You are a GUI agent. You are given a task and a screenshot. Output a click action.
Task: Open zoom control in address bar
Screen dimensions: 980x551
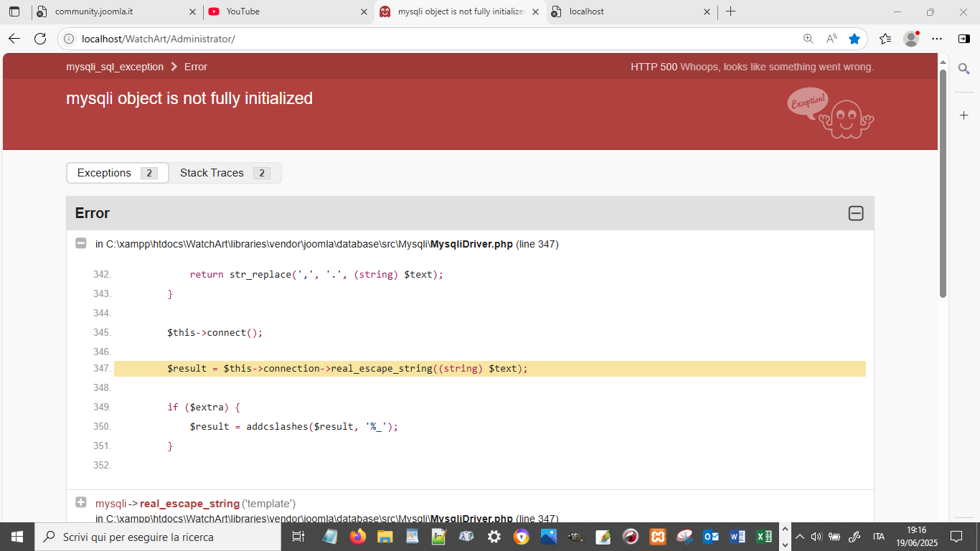[x=809, y=39]
